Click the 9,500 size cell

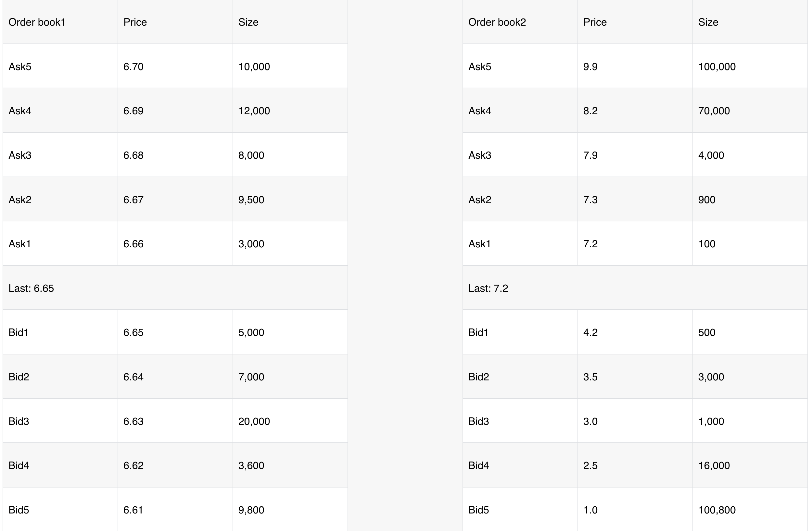(290, 199)
